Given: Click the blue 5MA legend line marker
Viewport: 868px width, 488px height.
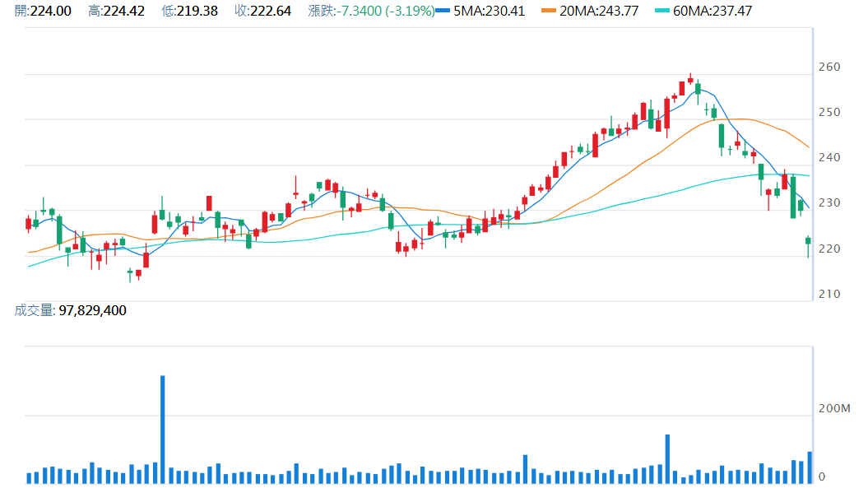Looking at the screenshot, I should pos(444,12).
